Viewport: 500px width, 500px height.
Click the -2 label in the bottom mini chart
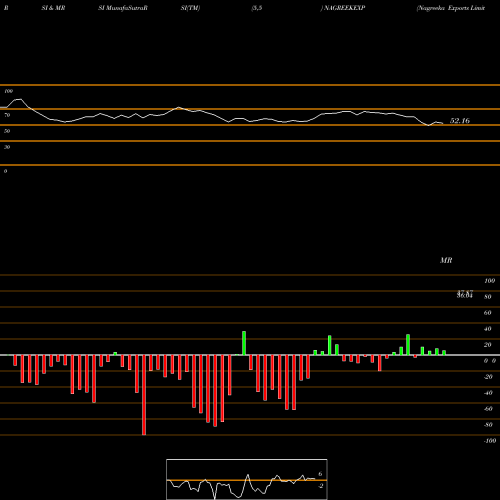(x=320, y=486)
